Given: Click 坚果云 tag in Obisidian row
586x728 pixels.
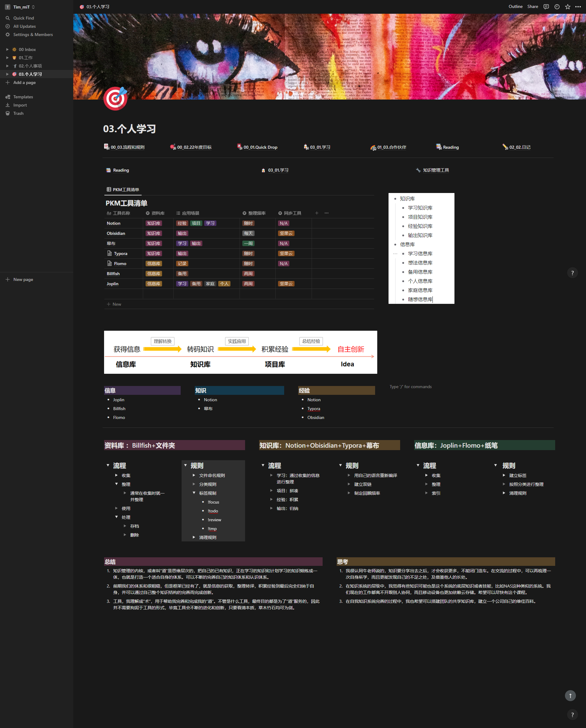Looking at the screenshot, I should point(286,233).
